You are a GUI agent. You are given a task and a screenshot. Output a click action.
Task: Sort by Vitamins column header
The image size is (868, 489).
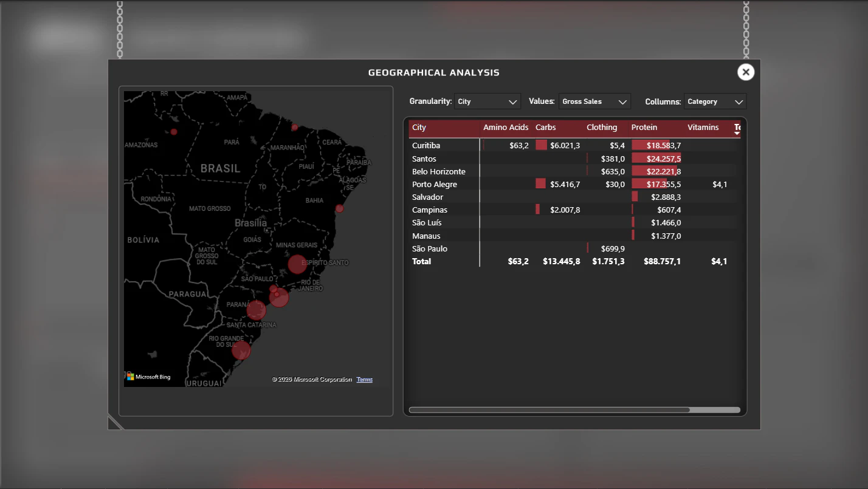pos(703,128)
